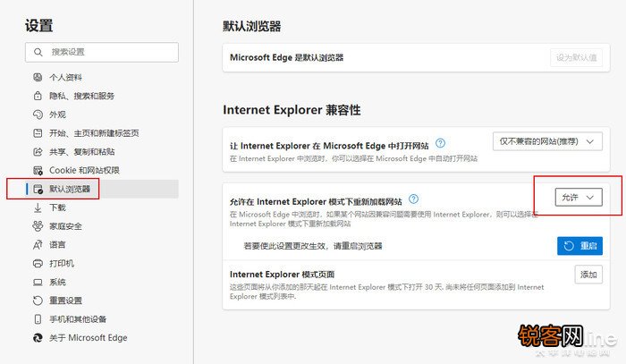The width and height of the screenshot is (626, 364).
Task: Click the text Microsoft Edge 是默认浏览器
Action: (287, 57)
